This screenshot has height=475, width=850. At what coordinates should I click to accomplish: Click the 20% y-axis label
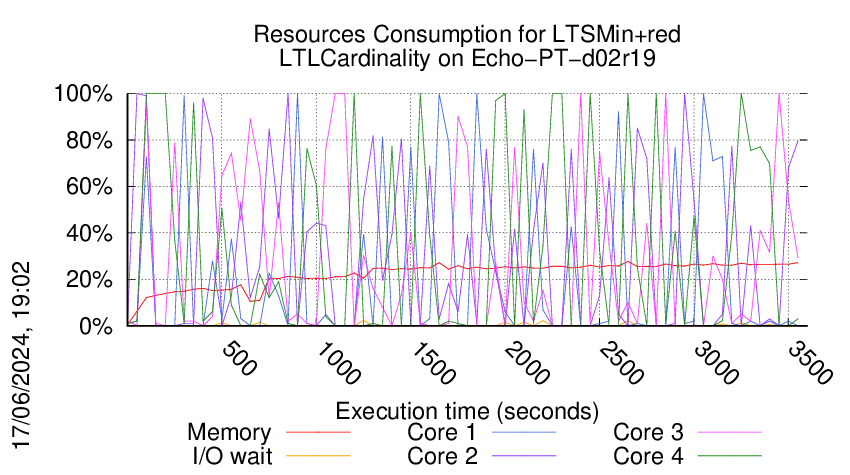click(x=88, y=280)
